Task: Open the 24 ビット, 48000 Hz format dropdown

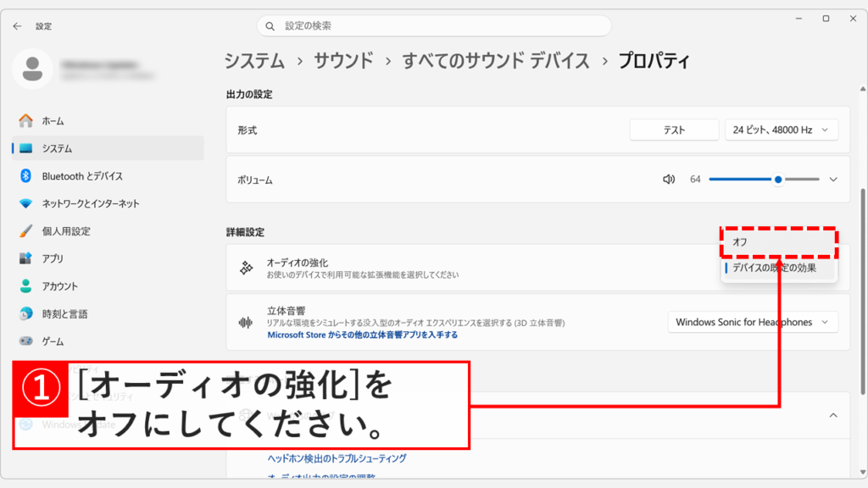Action: pyautogui.click(x=781, y=129)
